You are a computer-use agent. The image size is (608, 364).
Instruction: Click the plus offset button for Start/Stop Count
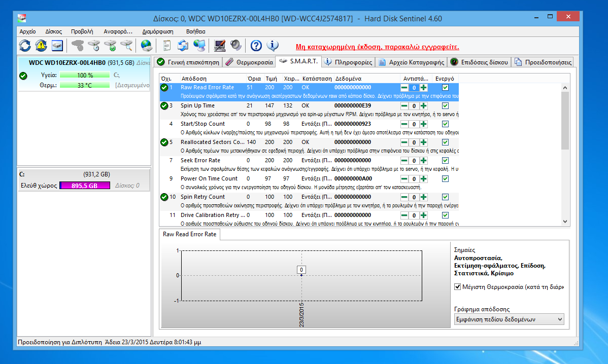pyautogui.click(x=423, y=124)
